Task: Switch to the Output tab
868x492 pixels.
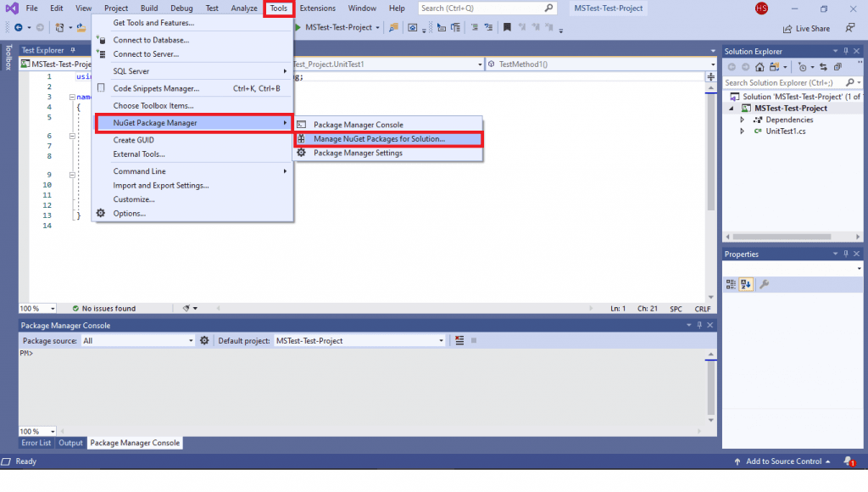Action: tap(71, 443)
